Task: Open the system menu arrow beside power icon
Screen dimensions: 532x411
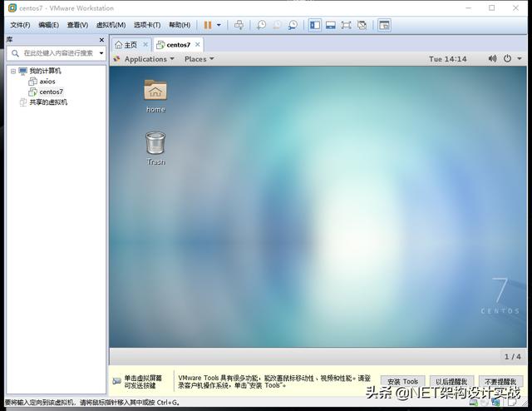Action: [520, 59]
